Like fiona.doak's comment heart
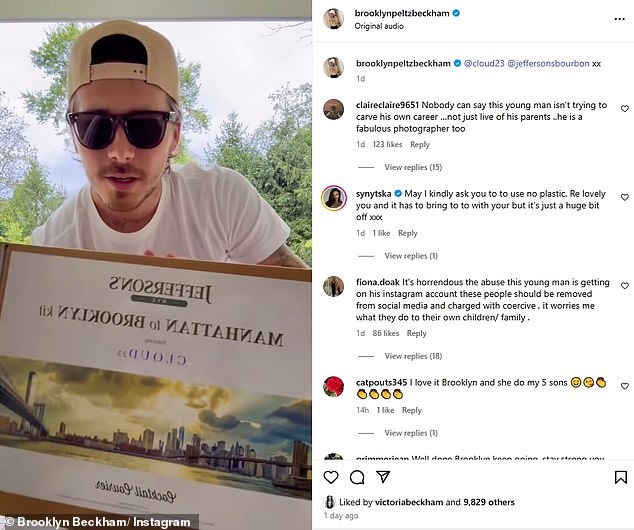Screen dimensions: 634x530 coord(625,286)
